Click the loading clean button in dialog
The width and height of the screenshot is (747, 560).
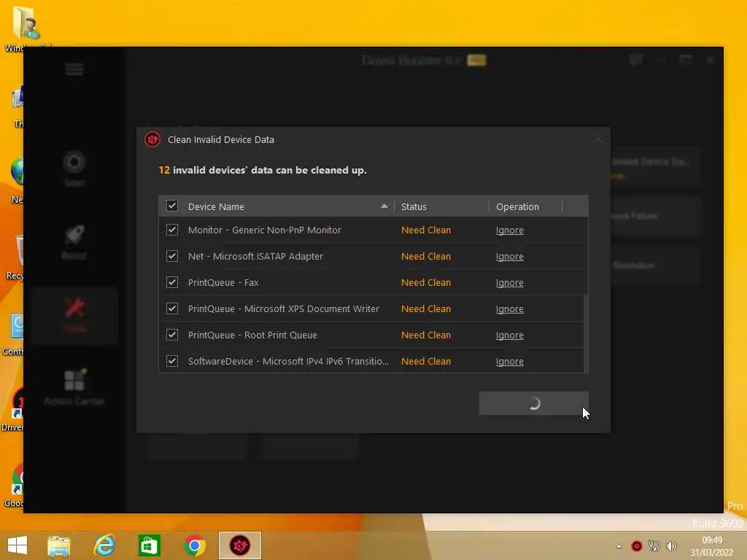pyautogui.click(x=533, y=403)
